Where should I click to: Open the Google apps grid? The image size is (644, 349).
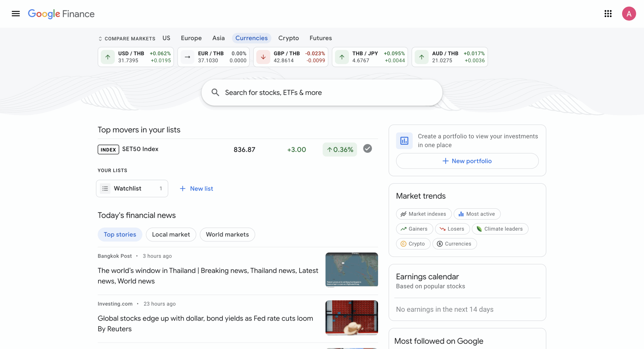(x=608, y=14)
